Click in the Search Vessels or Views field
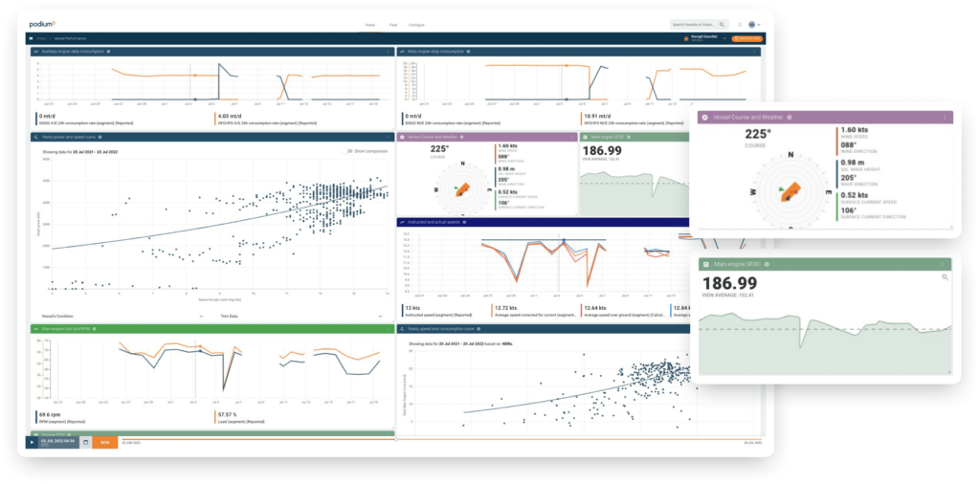 [x=696, y=24]
